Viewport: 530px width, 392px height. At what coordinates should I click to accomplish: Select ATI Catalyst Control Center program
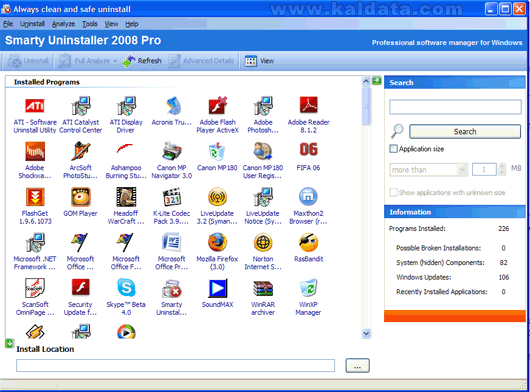point(80,106)
